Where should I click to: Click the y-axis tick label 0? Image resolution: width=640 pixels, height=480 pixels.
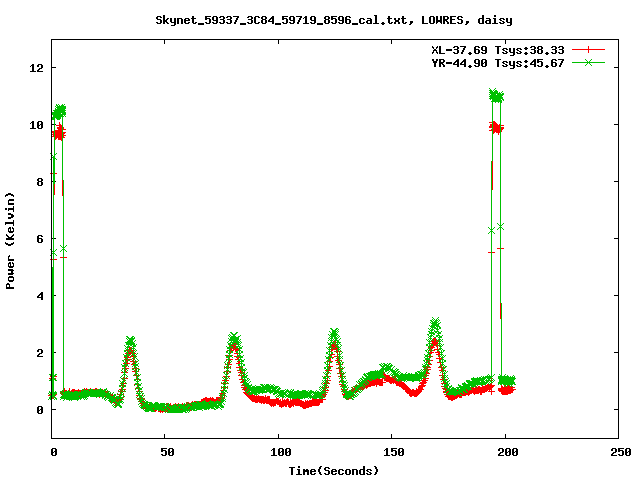click(x=40, y=410)
